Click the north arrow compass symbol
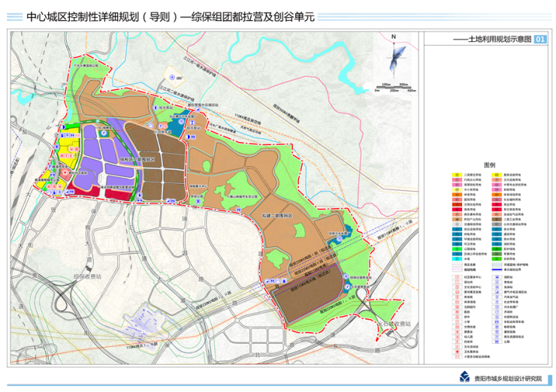556x392 pixels. pyautogui.click(x=394, y=56)
